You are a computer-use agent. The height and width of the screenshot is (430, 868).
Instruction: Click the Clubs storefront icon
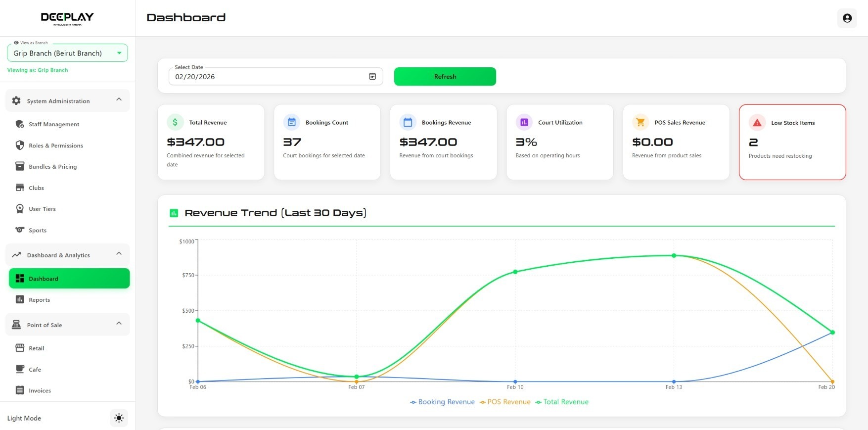20,188
